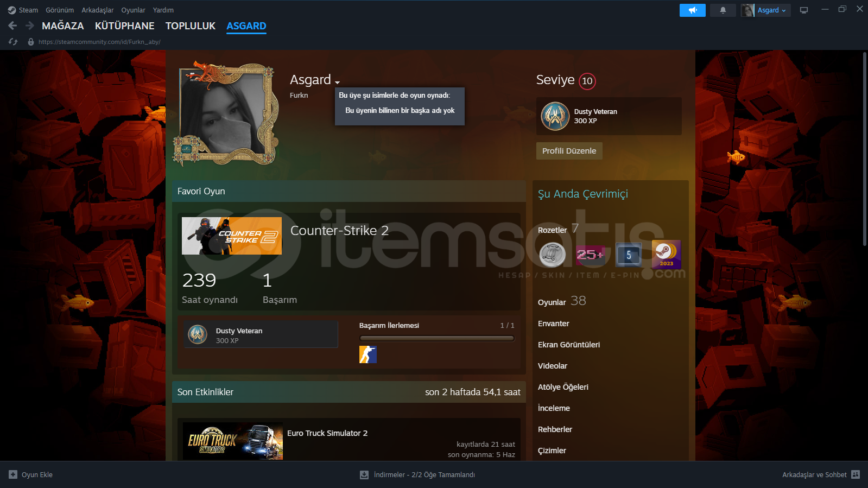Click the Steam logo menu icon
The width and height of the screenshot is (868, 488).
coord(12,10)
